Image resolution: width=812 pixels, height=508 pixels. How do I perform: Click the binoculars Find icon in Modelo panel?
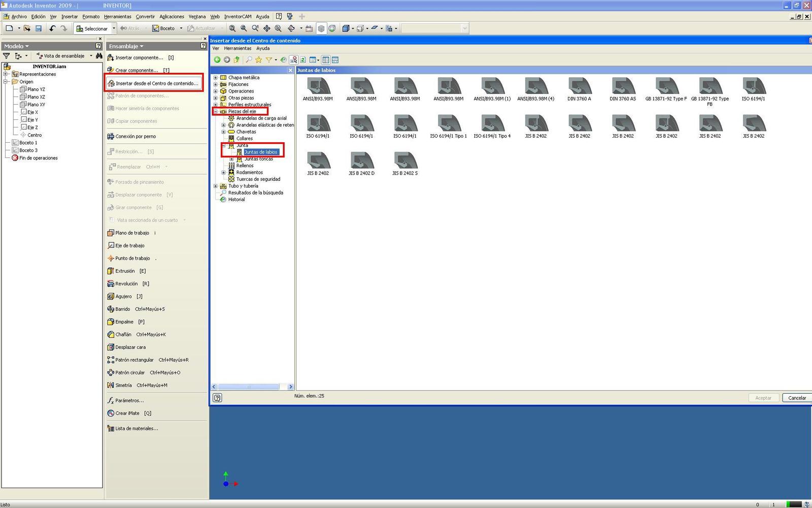pyautogui.click(x=99, y=56)
